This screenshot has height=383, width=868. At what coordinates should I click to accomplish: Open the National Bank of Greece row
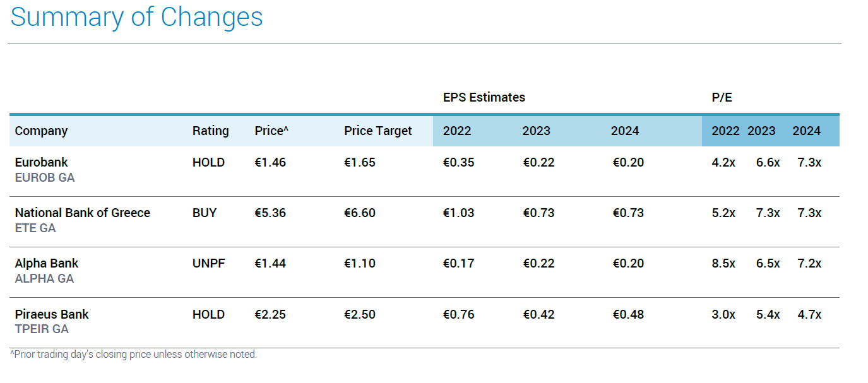pyautogui.click(x=82, y=213)
